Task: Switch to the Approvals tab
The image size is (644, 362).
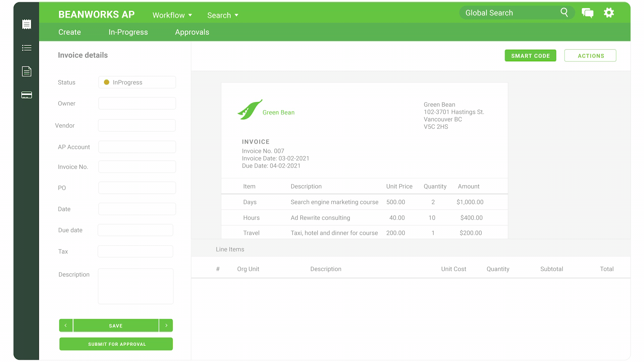Action: 192,32
